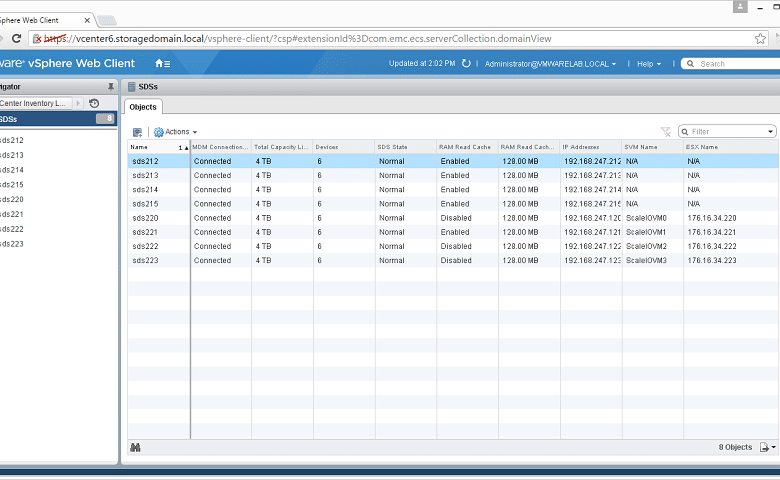The width and height of the screenshot is (780, 480).
Task: Click the Connected cell for sds215
Action: pyautogui.click(x=212, y=204)
